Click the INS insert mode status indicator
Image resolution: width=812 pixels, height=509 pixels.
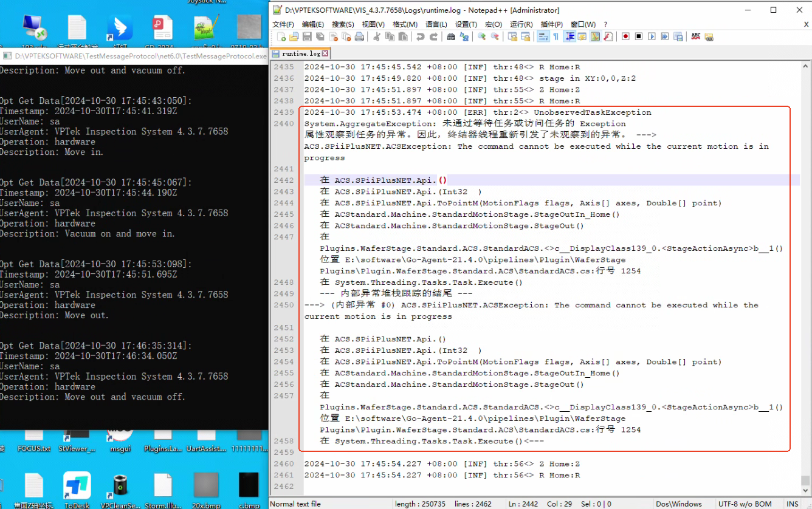[793, 504]
